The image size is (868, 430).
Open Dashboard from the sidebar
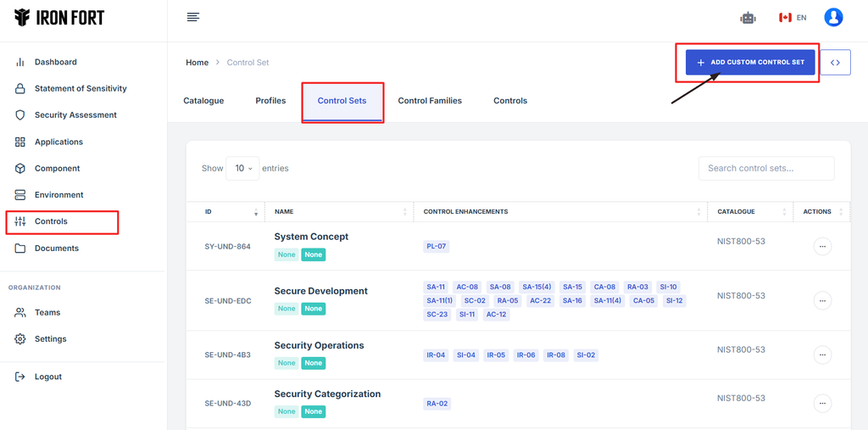pyautogui.click(x=55, y=62)
